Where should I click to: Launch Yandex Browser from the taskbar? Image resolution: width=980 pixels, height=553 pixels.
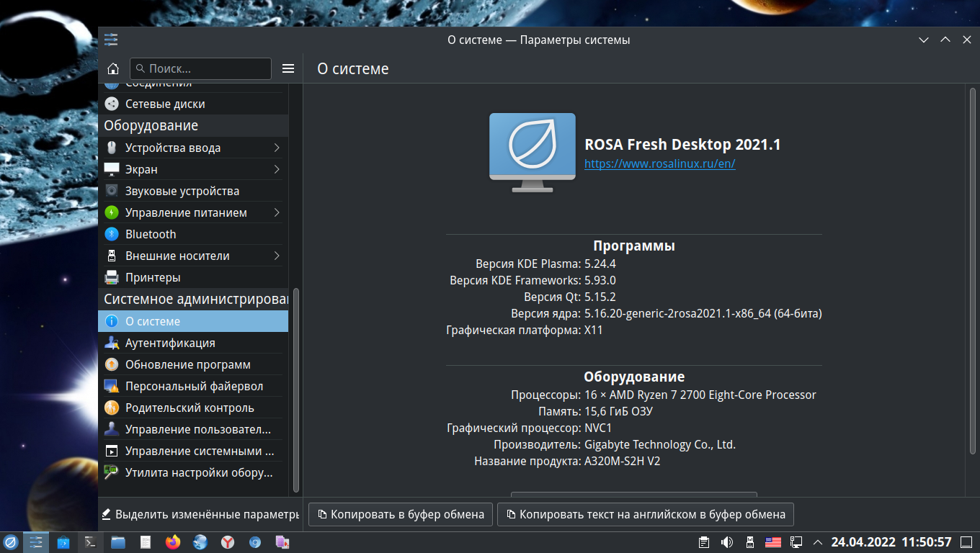pyautogui.click(x=228, y=541)
